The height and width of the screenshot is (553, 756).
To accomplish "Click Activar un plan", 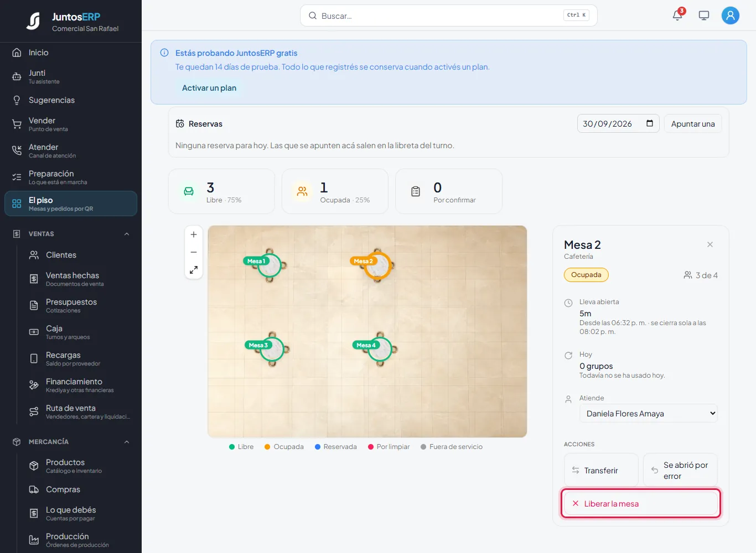I will click(x=209, y=88).
